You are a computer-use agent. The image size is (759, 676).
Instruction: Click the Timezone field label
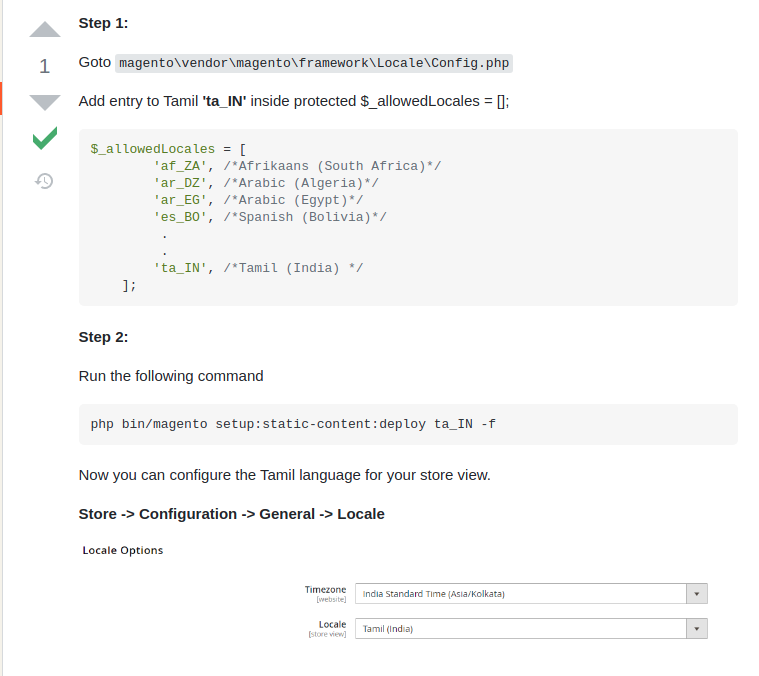325,590
